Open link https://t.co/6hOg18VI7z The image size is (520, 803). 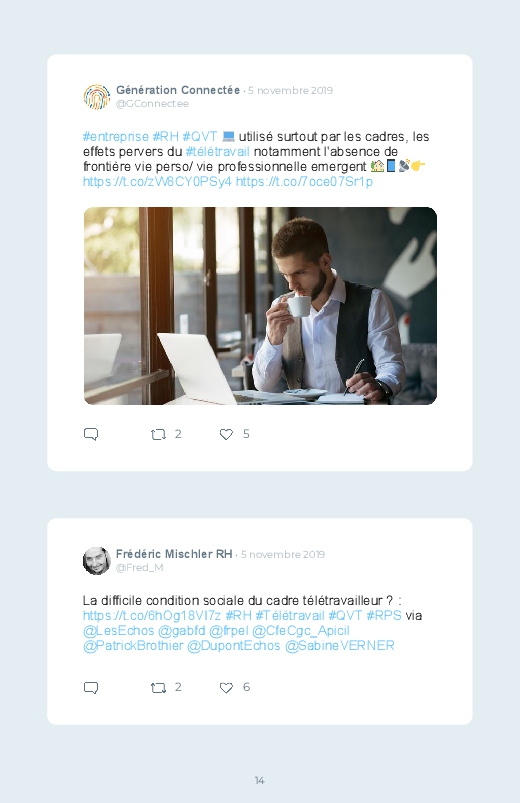152,616
